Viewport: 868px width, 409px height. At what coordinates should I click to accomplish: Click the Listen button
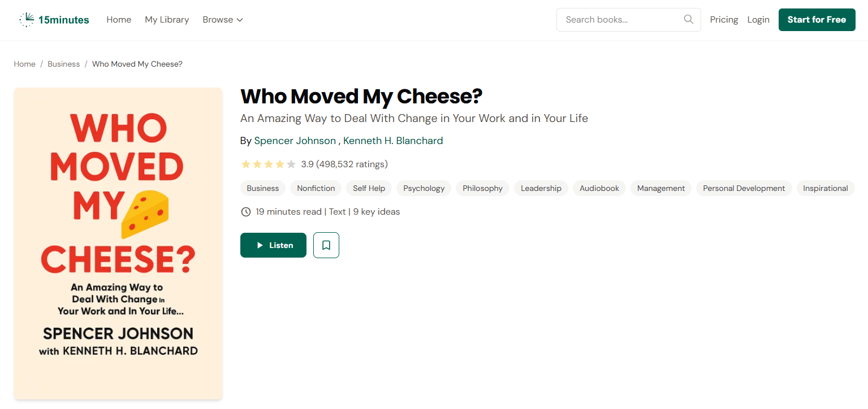[x=273, y=245]
